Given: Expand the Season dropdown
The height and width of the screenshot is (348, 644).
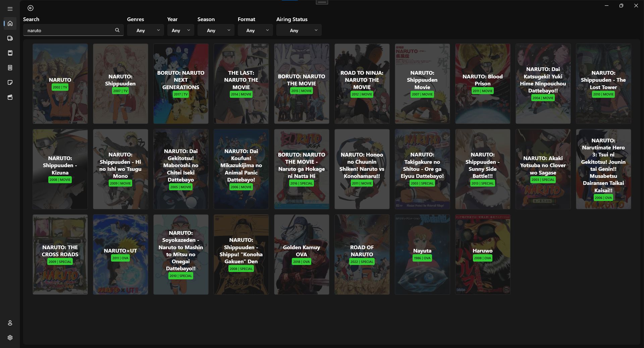Looking at the screenshot, I should (216, 30).
